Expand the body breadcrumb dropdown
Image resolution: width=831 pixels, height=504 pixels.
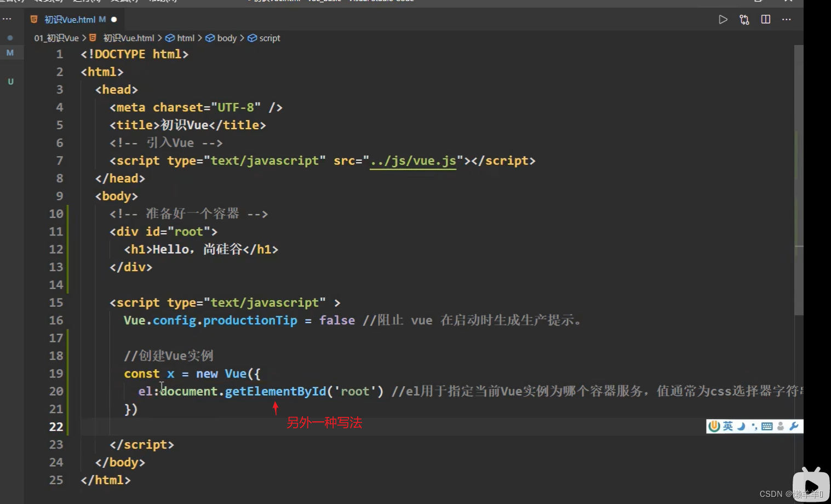(226, 38)
